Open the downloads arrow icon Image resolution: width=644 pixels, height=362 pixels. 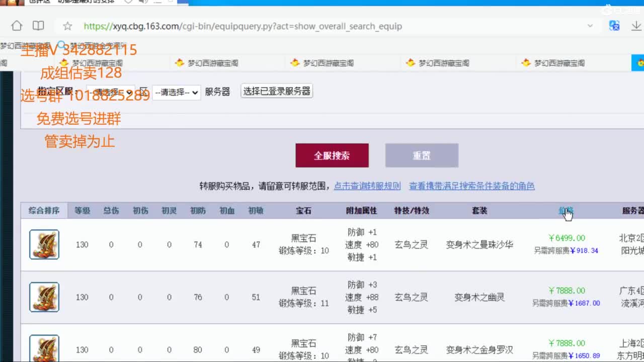coord(636,26)
